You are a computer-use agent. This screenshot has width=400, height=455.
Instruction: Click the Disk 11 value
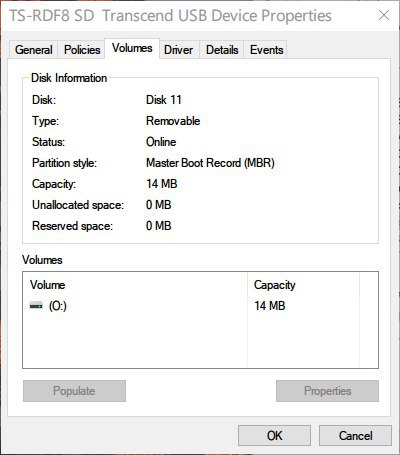(x=164, y=100)
